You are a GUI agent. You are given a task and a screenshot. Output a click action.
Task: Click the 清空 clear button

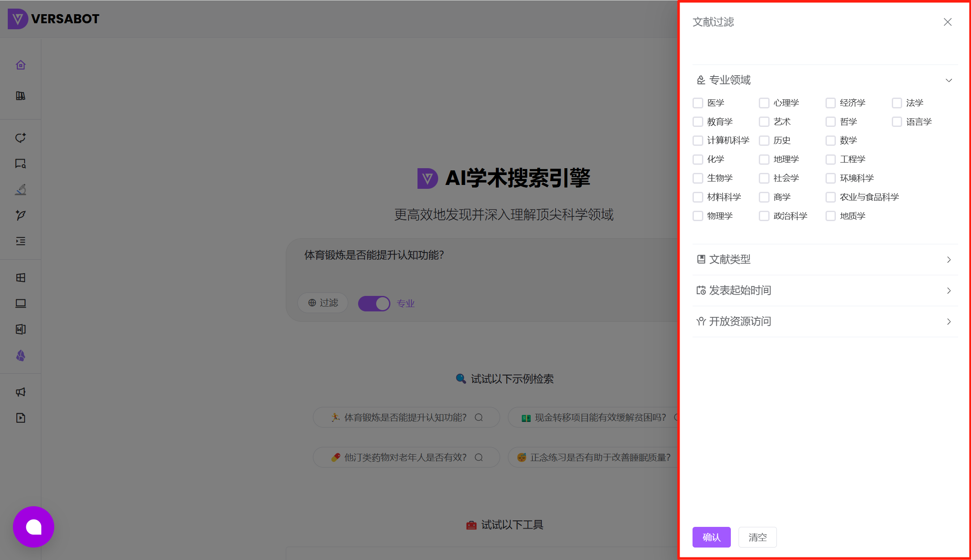758,537
